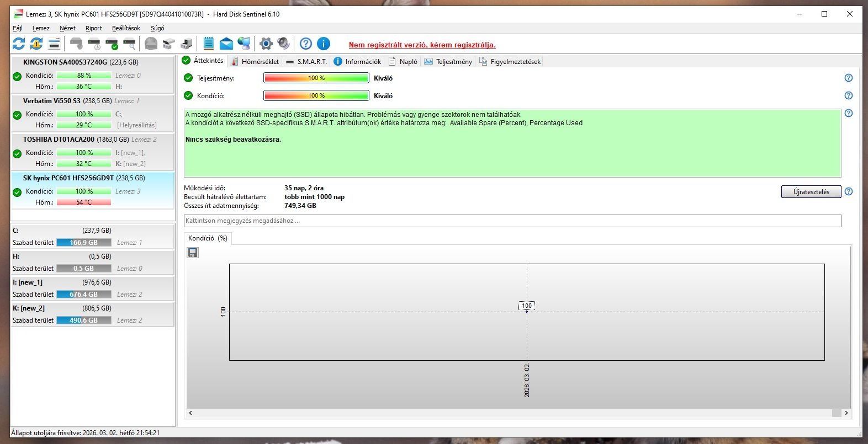This screenshot has width=868, height=444.
Task: Click computer with drive toolbar icon
Action: tap(187, 44)
